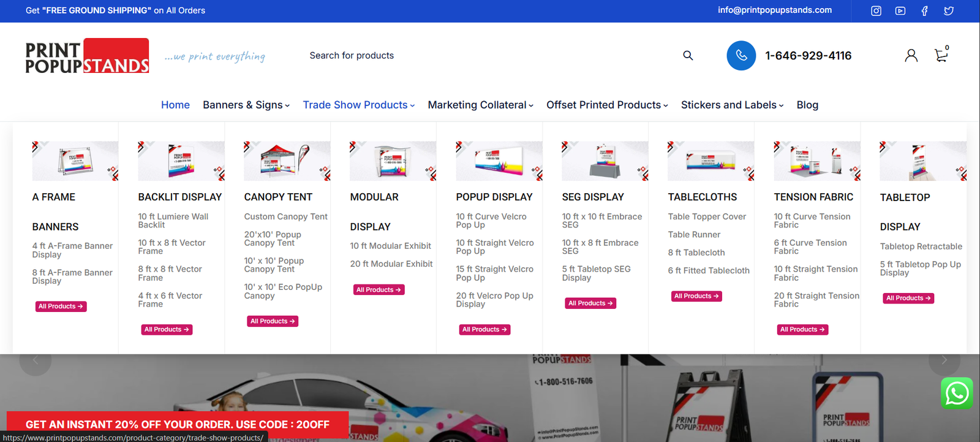Open the Facebook icon in top bar
The height and width of the screenshot is (442, 980).
[924, 11]
